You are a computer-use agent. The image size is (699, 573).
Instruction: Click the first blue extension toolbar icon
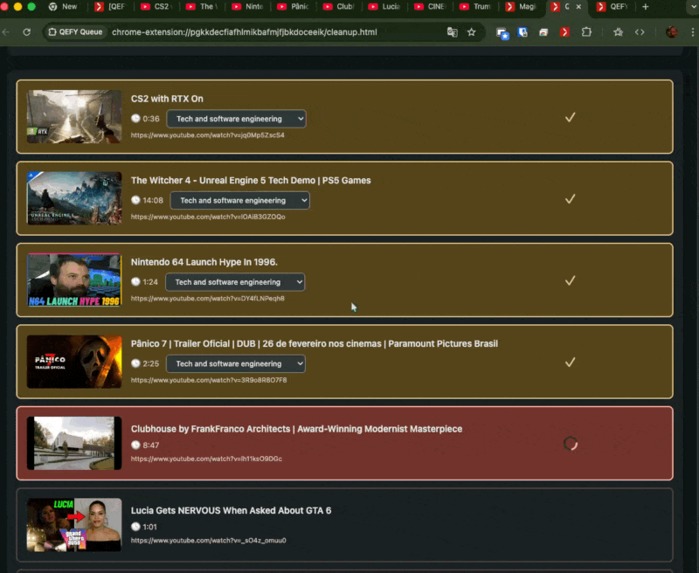[x=502, y=33]
